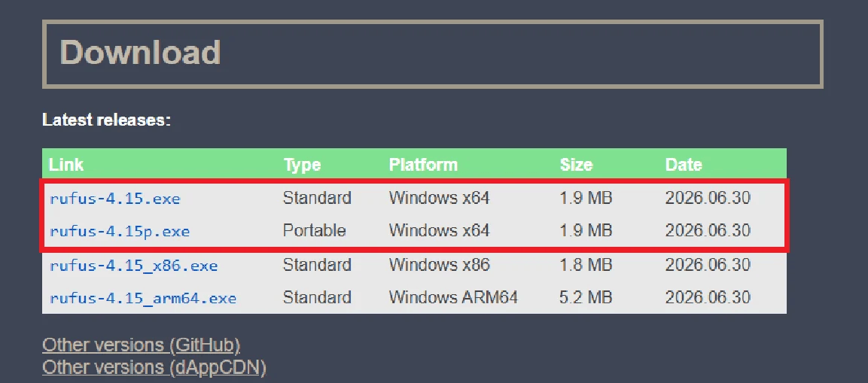Select the 1.8 MB size cell
The width and height of the screenshot is (868, 383).
(586, 265)
